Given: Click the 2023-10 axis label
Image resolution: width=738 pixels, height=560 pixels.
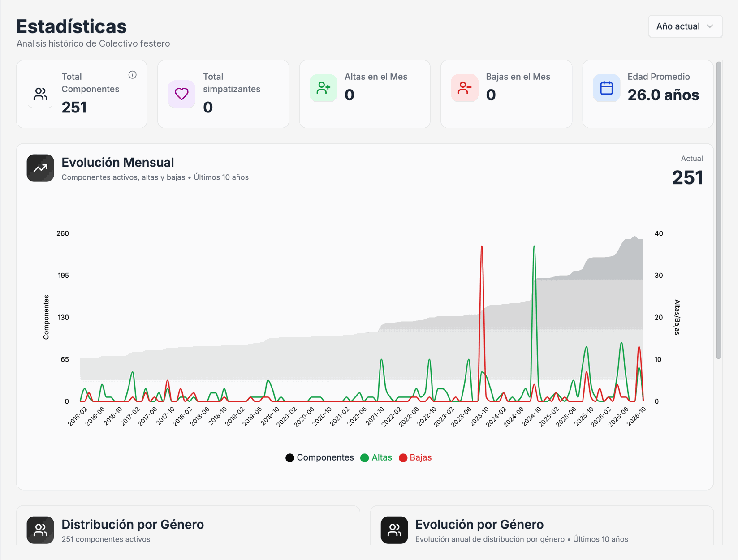Looking at the screenshot, I should click(x=479, y=417).
